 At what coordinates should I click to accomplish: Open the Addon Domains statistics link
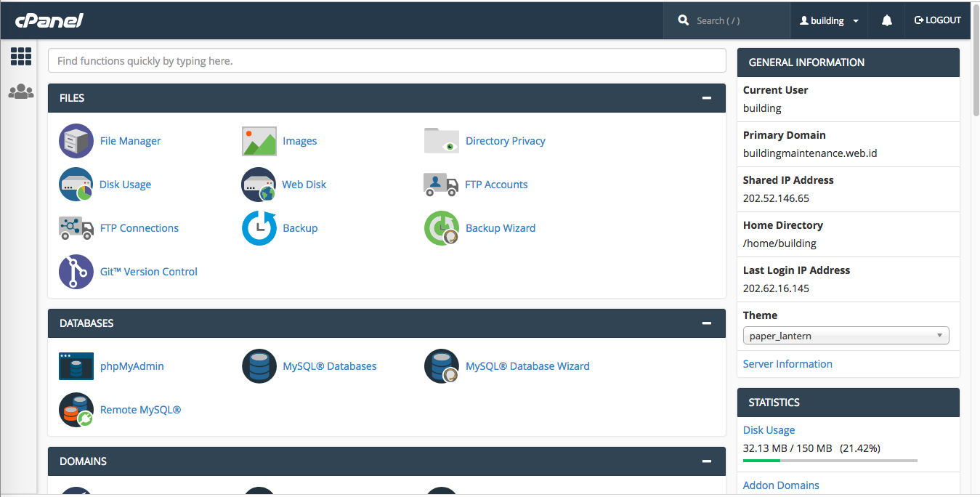(781, 485)
